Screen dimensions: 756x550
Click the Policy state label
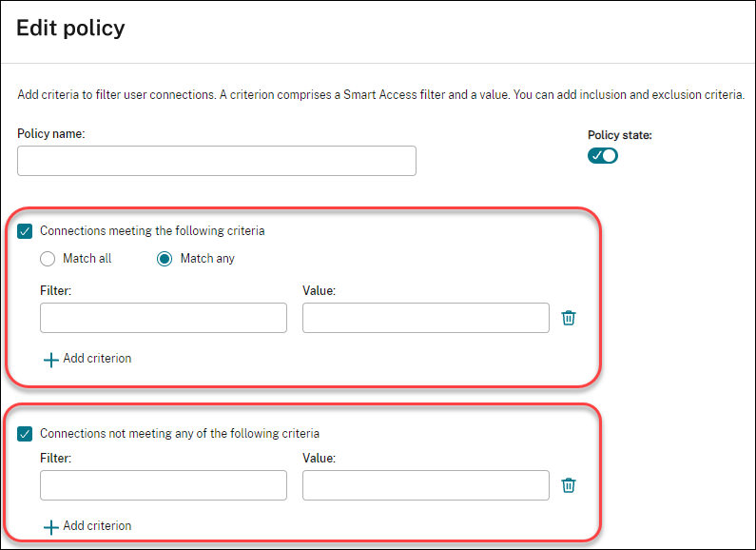619,135
